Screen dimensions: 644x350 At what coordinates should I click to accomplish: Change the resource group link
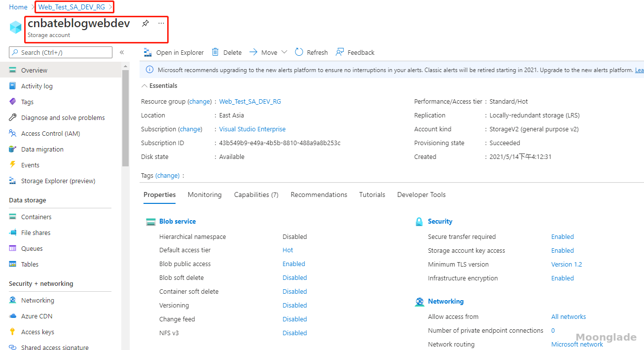click(200, 101)
